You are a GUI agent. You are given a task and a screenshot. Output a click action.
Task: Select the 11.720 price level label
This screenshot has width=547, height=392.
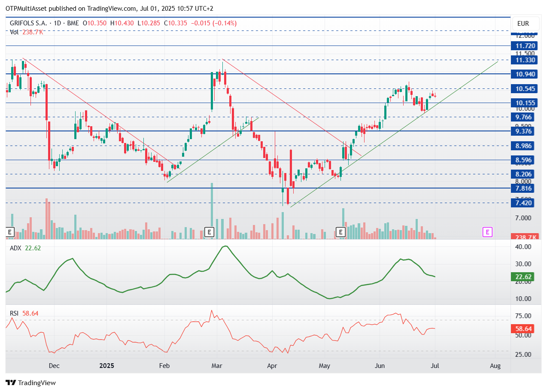point(524,46)
